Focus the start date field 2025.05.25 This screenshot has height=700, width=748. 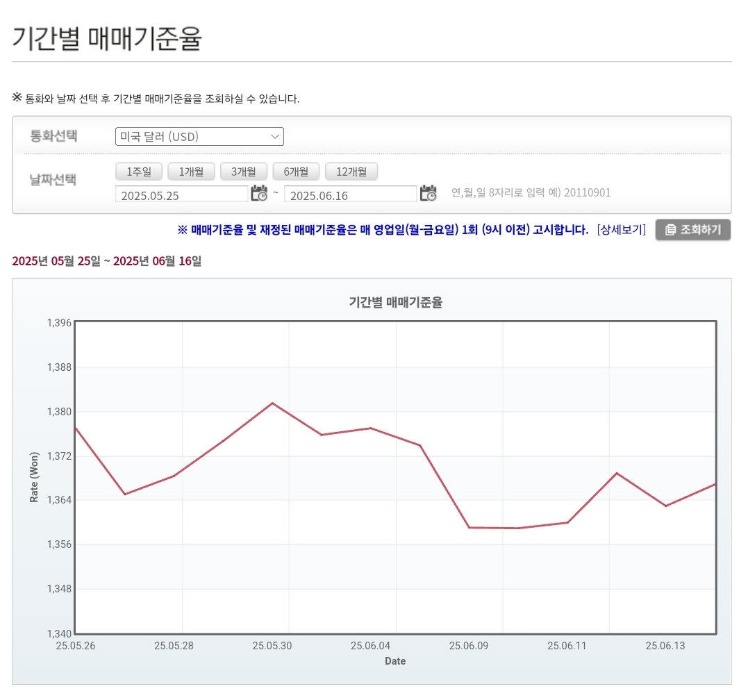(x=182, y=194)
